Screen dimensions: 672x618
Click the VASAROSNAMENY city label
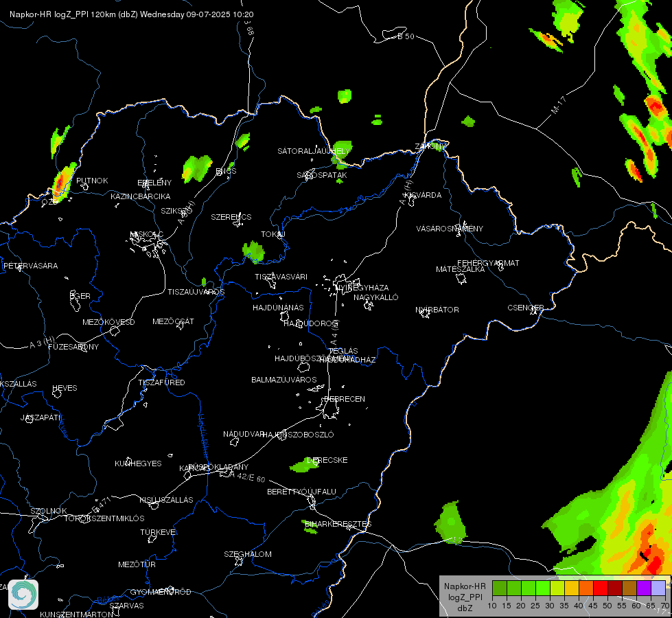click(x=450, y=229)
